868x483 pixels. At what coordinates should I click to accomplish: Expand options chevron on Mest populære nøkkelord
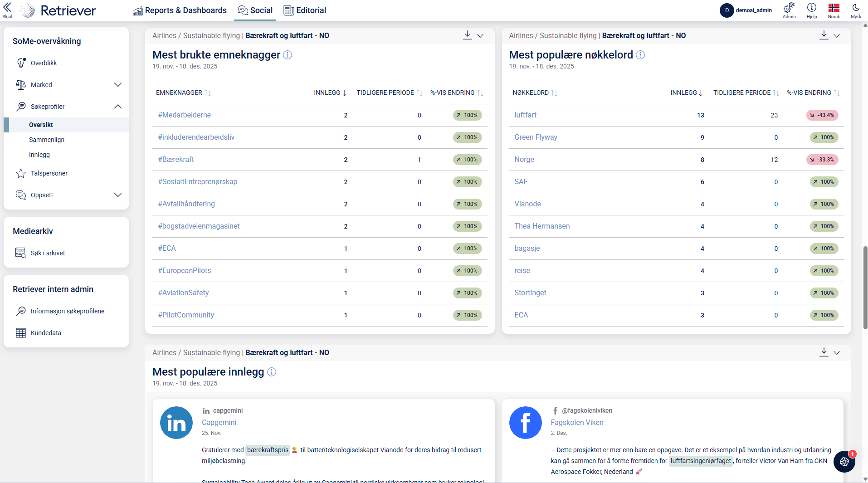[837, 35]
